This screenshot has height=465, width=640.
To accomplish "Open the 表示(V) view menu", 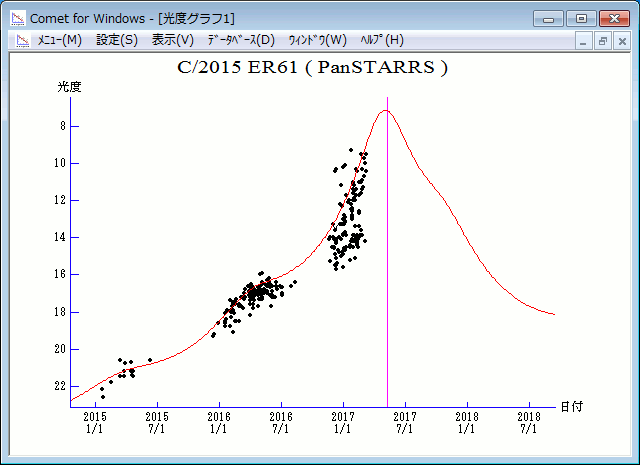I will click(172, 40).
